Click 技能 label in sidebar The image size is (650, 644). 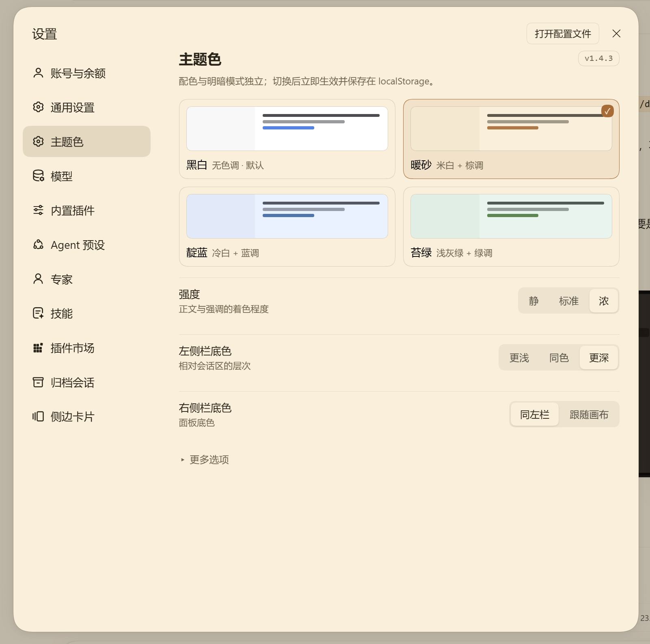[62, 314]
